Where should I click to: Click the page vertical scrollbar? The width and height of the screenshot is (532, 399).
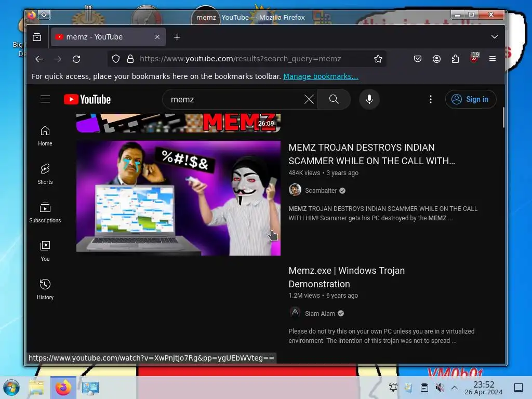[x=503, y=117]
